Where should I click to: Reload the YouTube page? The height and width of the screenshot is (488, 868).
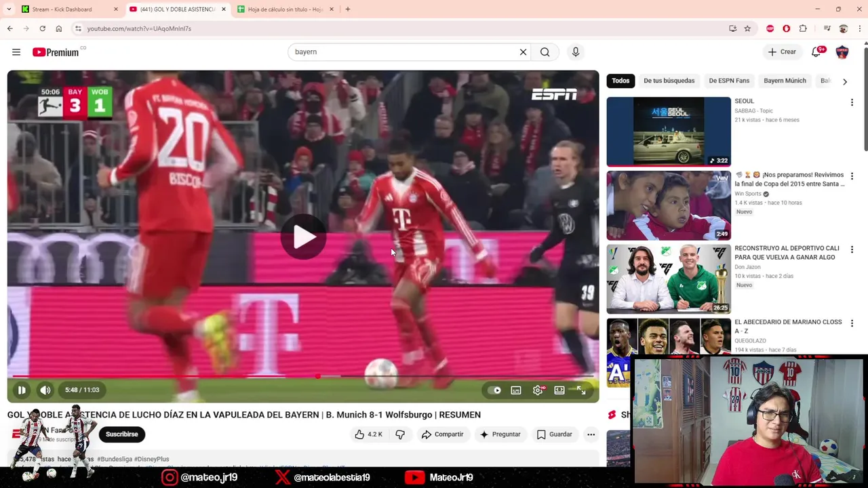click(42, 28)
